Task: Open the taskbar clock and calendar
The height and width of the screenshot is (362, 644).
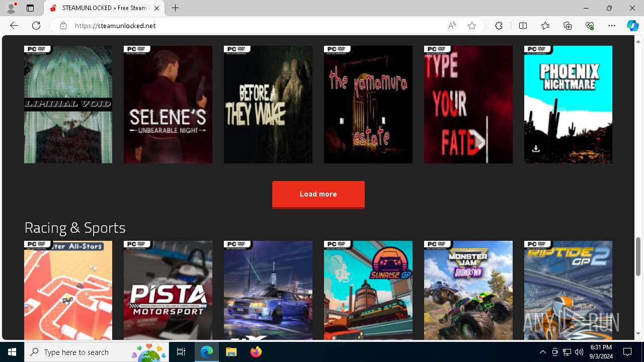Action: click(601, 352)
